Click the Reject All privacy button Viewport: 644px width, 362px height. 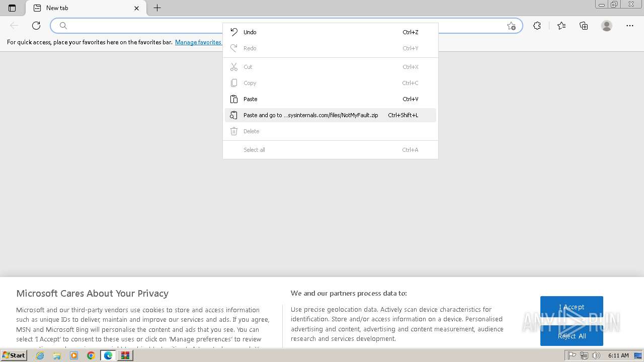(572, 336)
